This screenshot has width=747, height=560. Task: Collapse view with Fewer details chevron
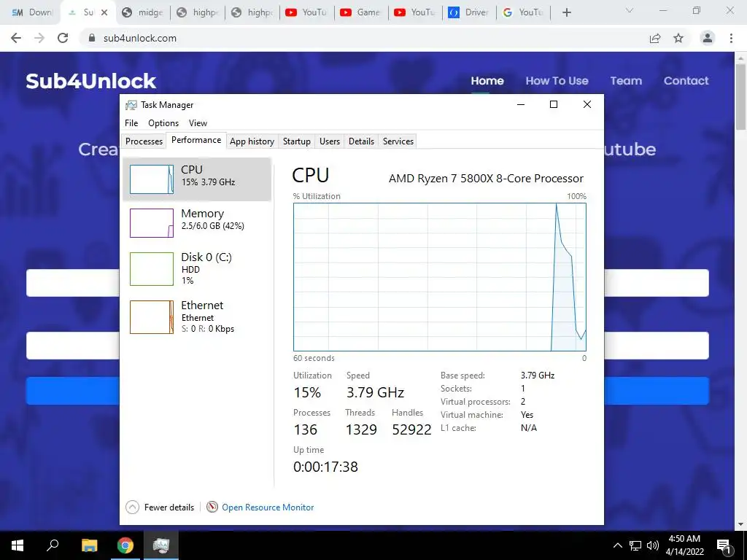(x=133, y=507)
